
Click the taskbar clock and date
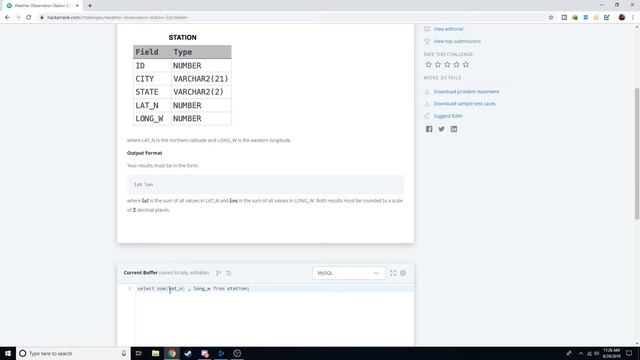(611, 353)
